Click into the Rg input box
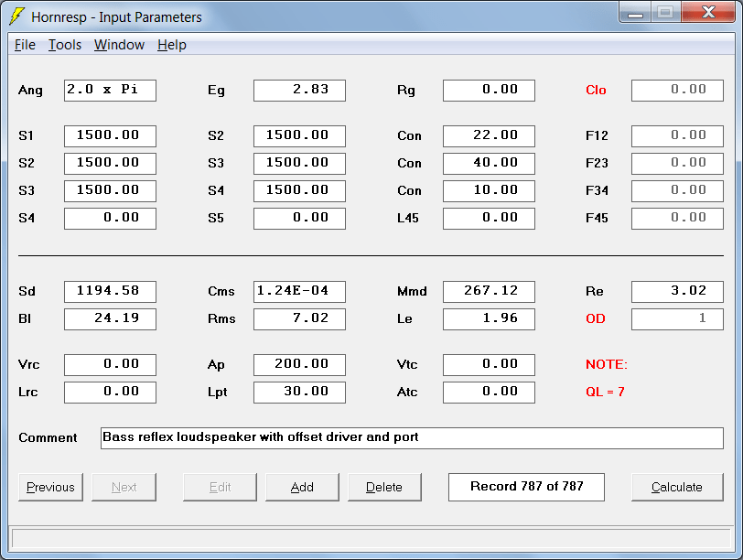Viewport: 743px width, 560px height. coord(489,91)
